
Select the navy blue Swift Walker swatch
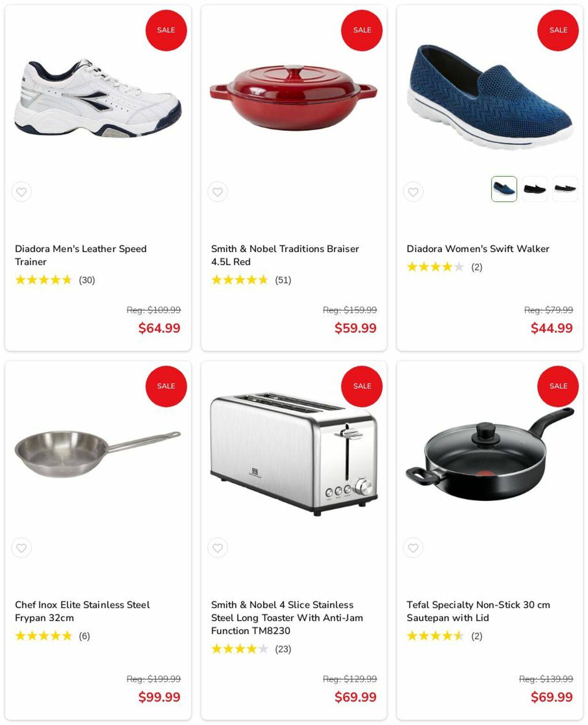click(x=504, y=189)
